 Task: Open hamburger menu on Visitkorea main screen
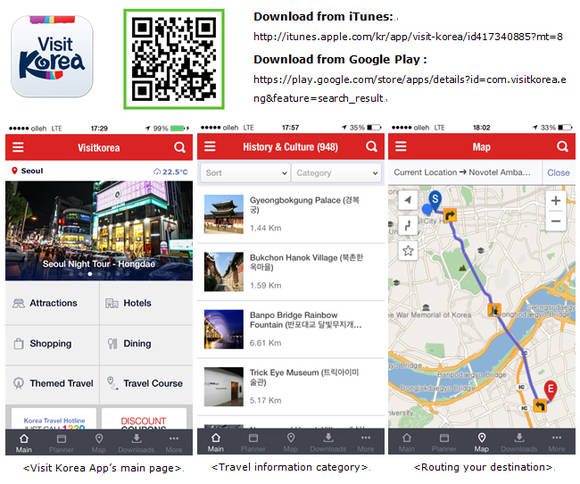pos(18,147)
